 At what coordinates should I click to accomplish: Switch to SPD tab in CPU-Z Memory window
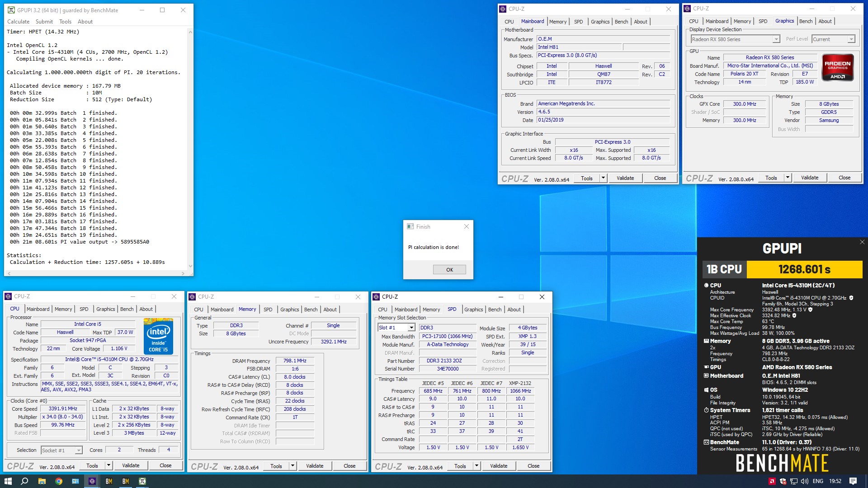click(268, 310)
